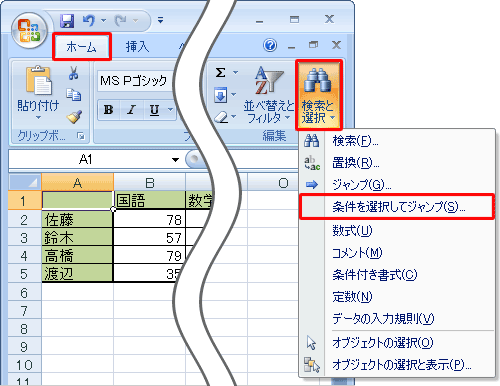Expand the Fill options dropdown

click(233, 95)
